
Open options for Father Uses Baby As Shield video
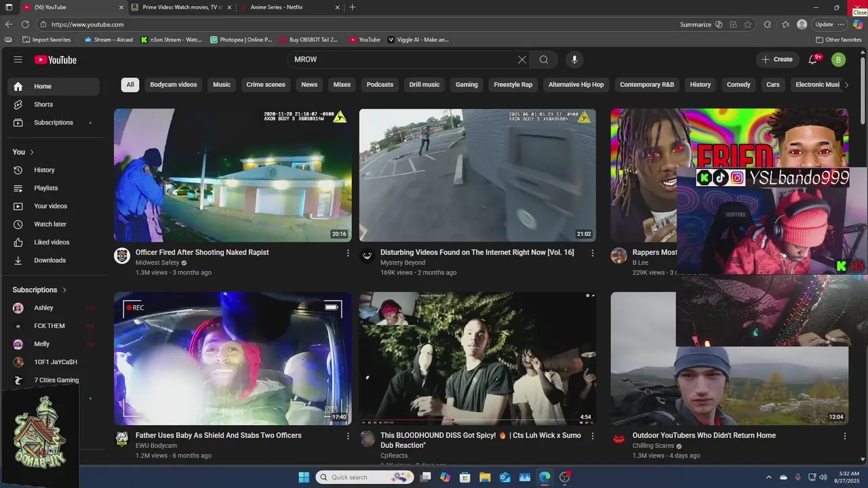tap(348, 436)
